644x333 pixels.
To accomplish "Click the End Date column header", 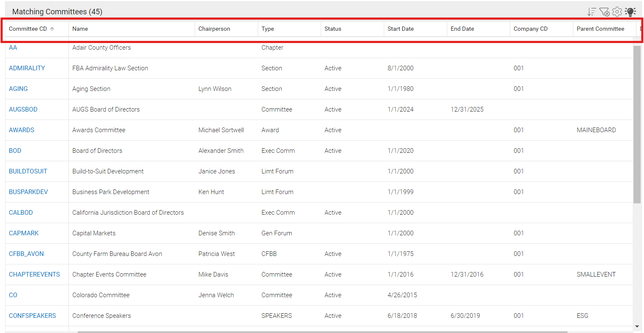I will (x=462, y=29).
